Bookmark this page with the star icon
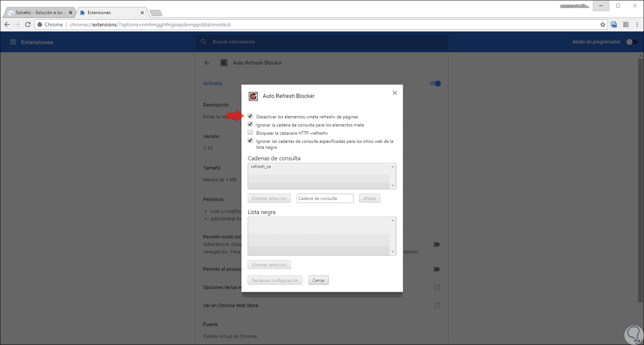The image size is (644, 345). click(x=603, y=25)
